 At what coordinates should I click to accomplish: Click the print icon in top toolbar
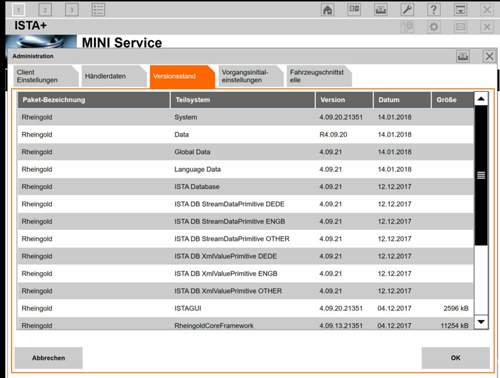pos(381,10)
